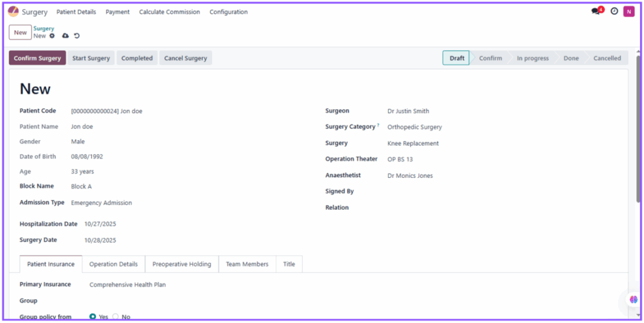
Task: Click the discard changes undo icon
Action: click(x=77, y=36)
